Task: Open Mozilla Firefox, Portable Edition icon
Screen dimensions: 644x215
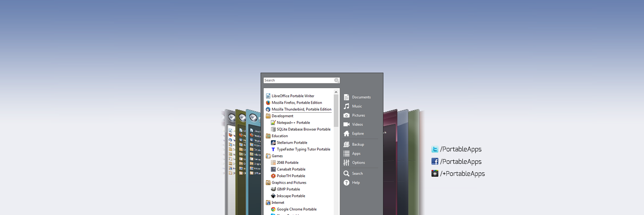Action: 268,103
